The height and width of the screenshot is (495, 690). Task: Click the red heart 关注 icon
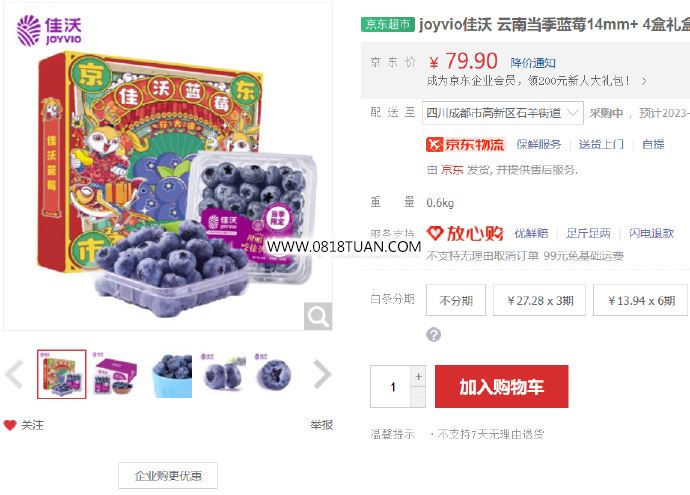(10, 425)
